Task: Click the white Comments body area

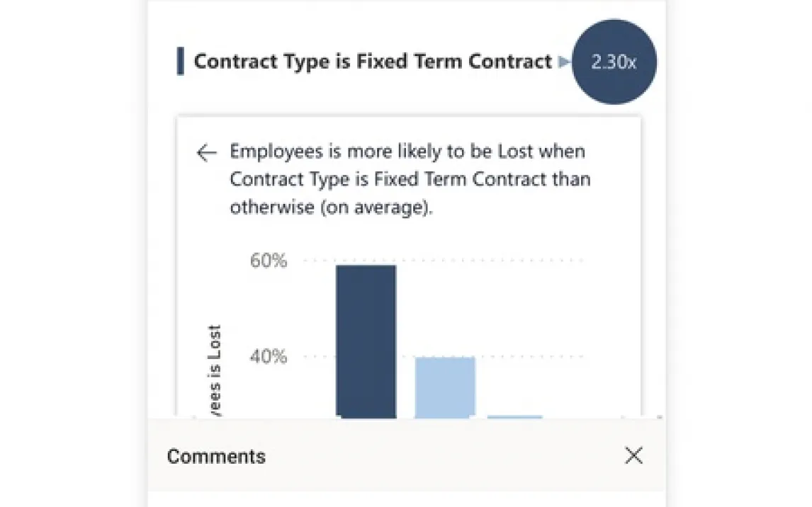Action: point(406,499)
